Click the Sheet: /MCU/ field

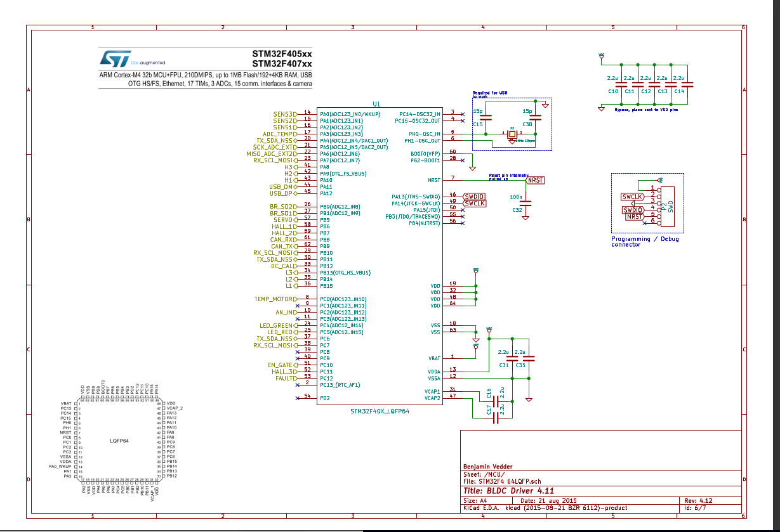[484, 474]
